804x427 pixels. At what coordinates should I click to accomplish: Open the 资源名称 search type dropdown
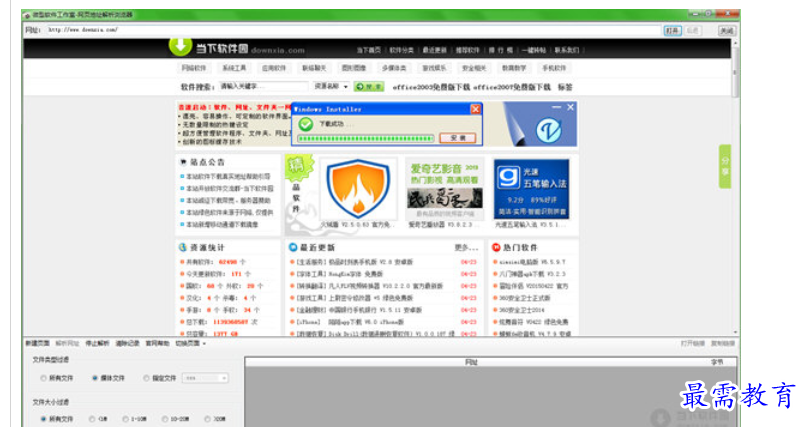click(331, 87)
